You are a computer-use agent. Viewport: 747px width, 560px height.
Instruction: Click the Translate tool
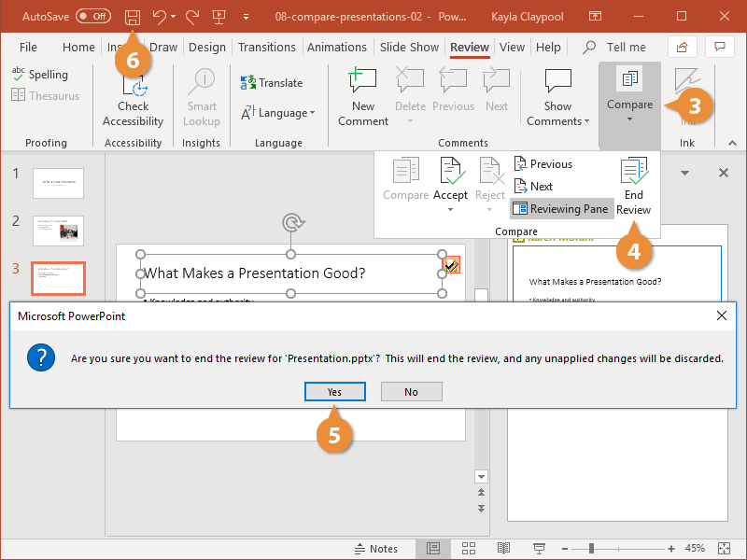point(271,82)
